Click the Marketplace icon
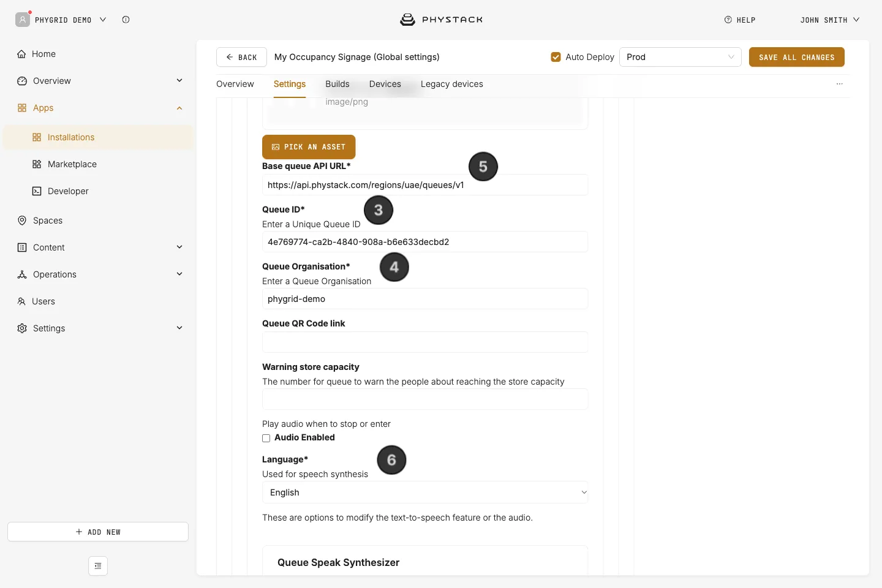Image resolution: width=882 pixels, height=588 pixels. (37, 164)
